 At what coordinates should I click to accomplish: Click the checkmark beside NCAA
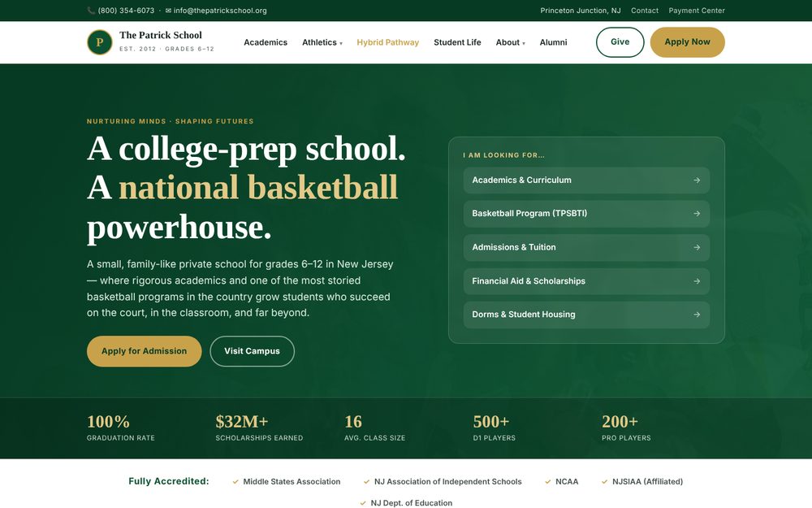click(548, 482)
